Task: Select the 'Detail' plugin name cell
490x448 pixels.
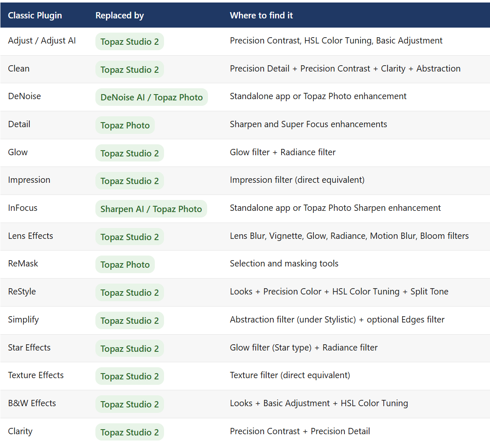Action: coord(19,124)
